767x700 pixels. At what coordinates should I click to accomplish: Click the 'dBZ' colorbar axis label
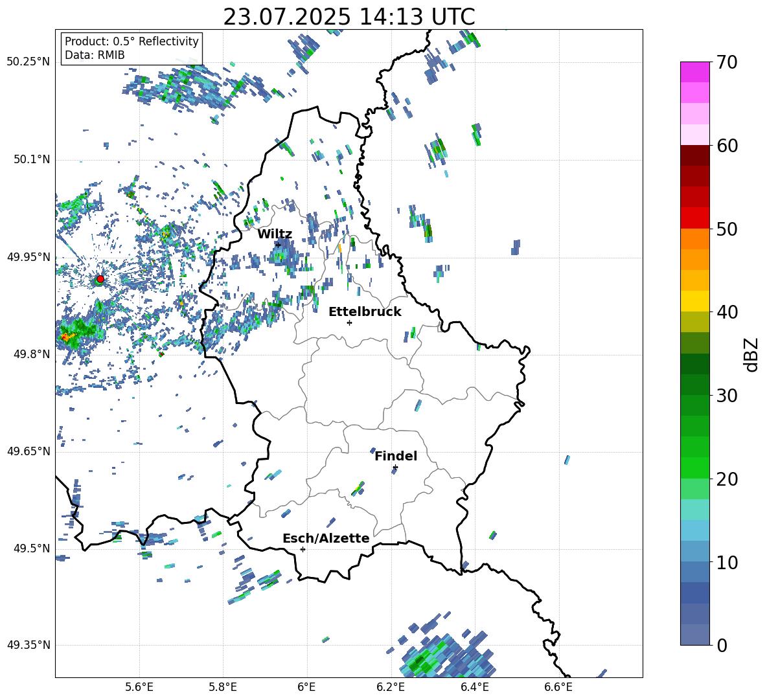752,354
